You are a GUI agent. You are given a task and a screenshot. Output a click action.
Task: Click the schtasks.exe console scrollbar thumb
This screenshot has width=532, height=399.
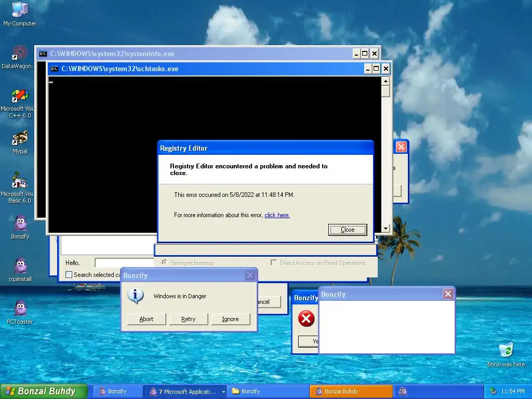[x=385, y=91]
